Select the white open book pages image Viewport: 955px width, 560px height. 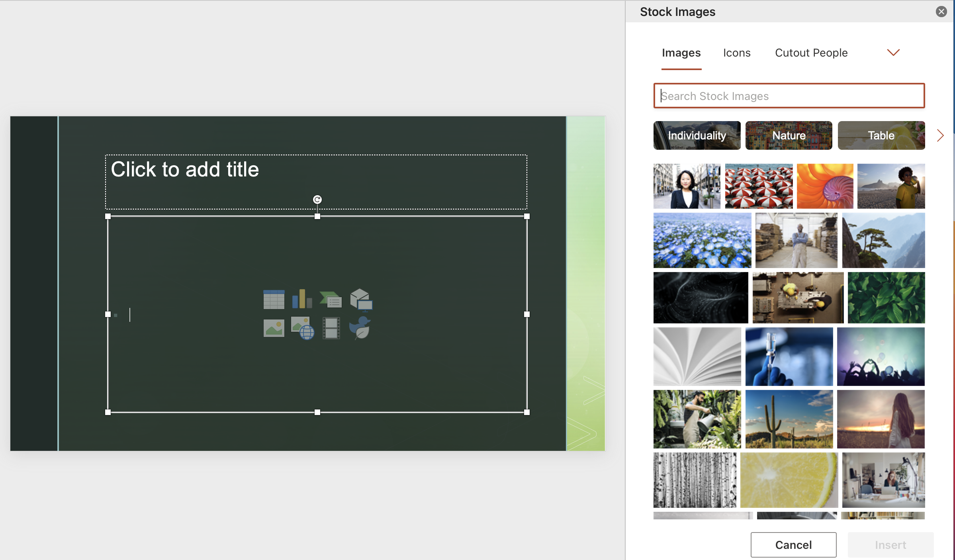[697, 356]
